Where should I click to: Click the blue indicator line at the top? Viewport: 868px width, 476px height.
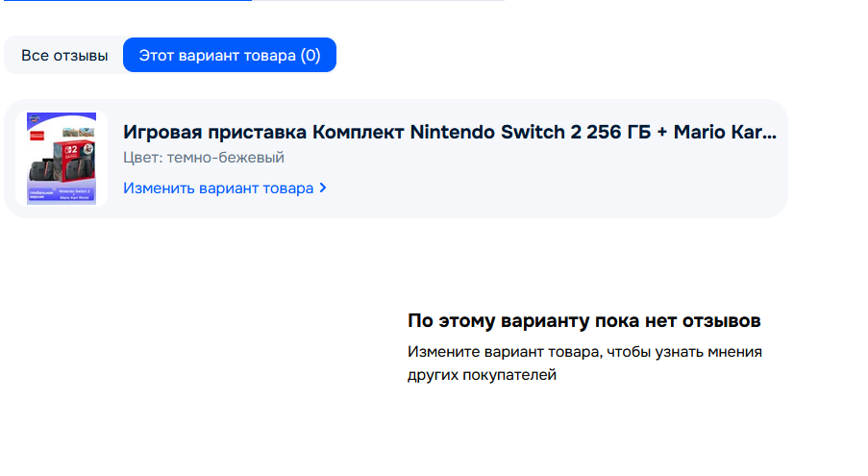pos(125,1)
